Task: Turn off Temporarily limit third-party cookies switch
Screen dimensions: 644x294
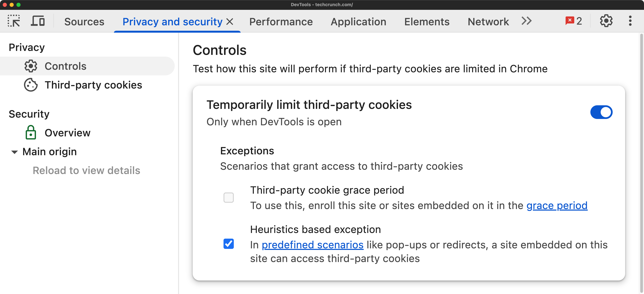Action: click(601, 112)
